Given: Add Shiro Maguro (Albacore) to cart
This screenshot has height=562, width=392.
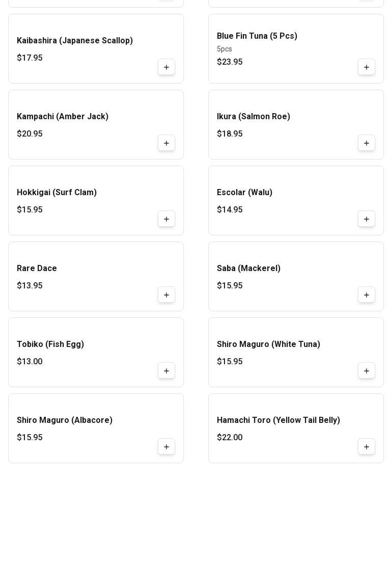Looking at the screenshot, I should click(166, 447).
